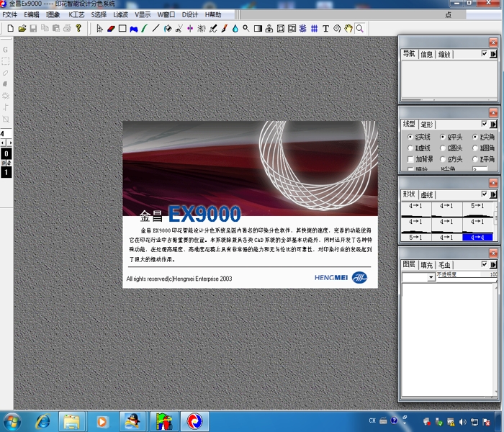Select the F平角 flat corner radio button
Screen dimensions: 504x432
tap(475, 159)
